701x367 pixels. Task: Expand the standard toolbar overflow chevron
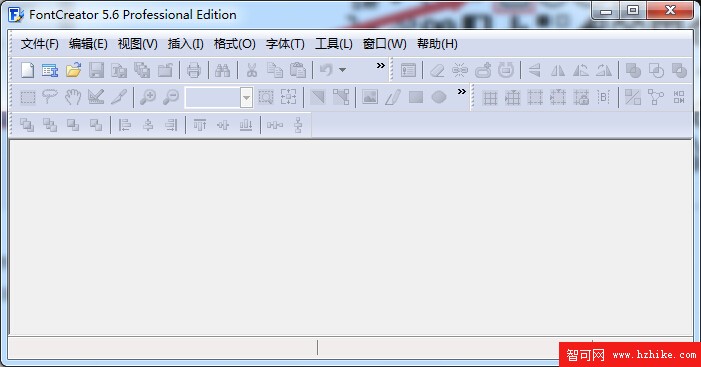[380, 66]
